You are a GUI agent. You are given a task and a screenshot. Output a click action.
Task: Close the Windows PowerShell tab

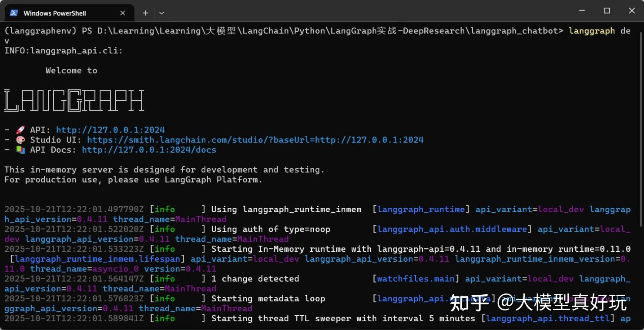point(122,13)
